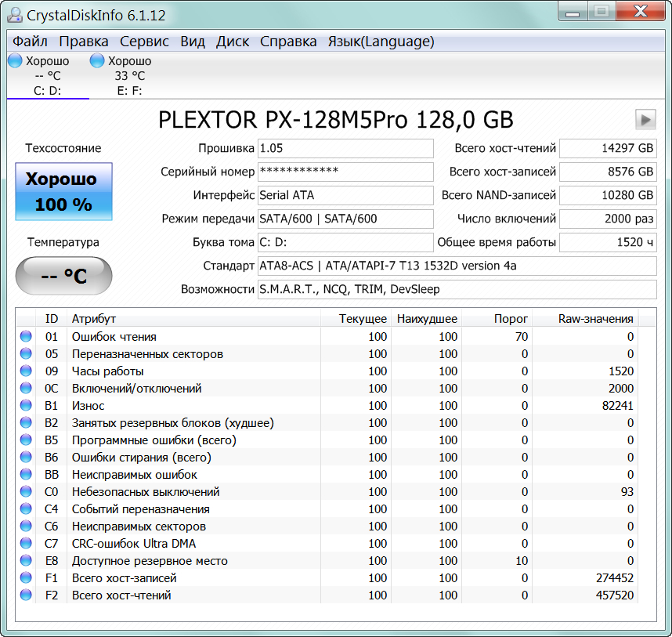Click the Атрибут column header
This screenshot has width=672, height=637.
(193, 318)
